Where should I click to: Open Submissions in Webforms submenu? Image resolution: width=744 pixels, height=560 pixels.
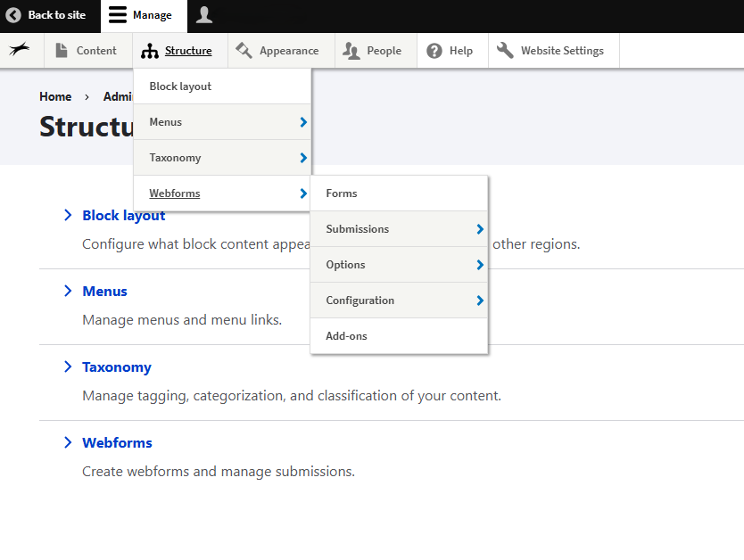tap(399, 229)
